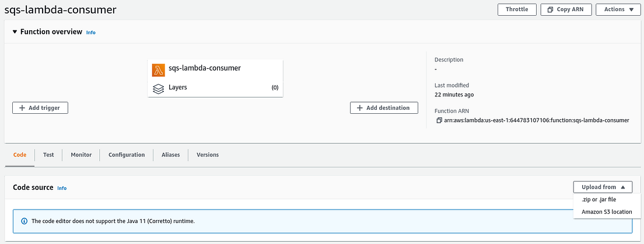Open the Code source Info link
This screenshot has width=644, height=244.
click(x=62, y=188)
